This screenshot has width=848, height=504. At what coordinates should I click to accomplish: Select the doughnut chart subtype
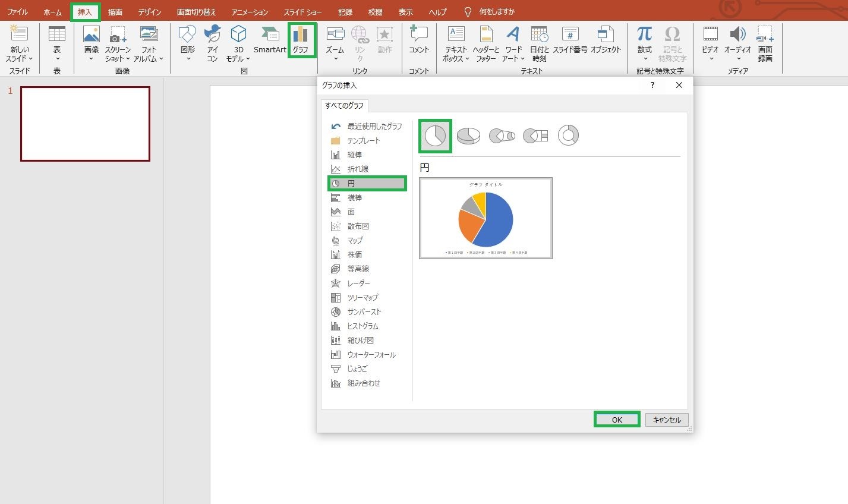(x=569, y=136)
